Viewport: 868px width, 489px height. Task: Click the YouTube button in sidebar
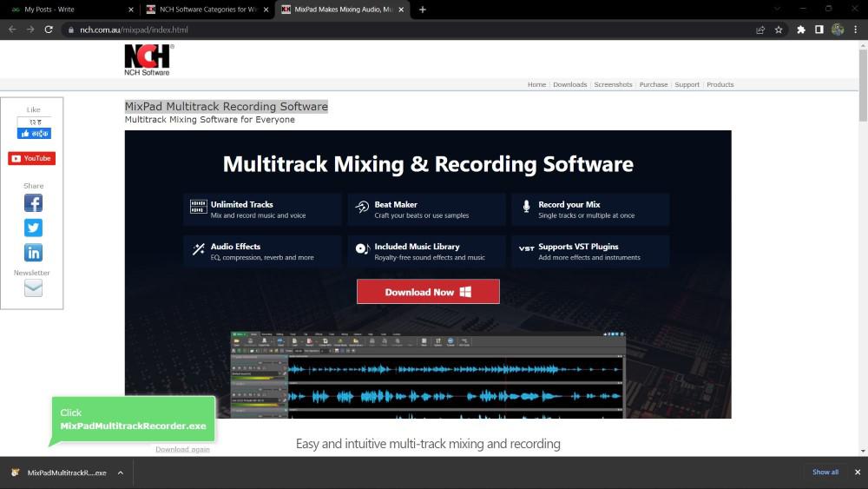[31, 158]
